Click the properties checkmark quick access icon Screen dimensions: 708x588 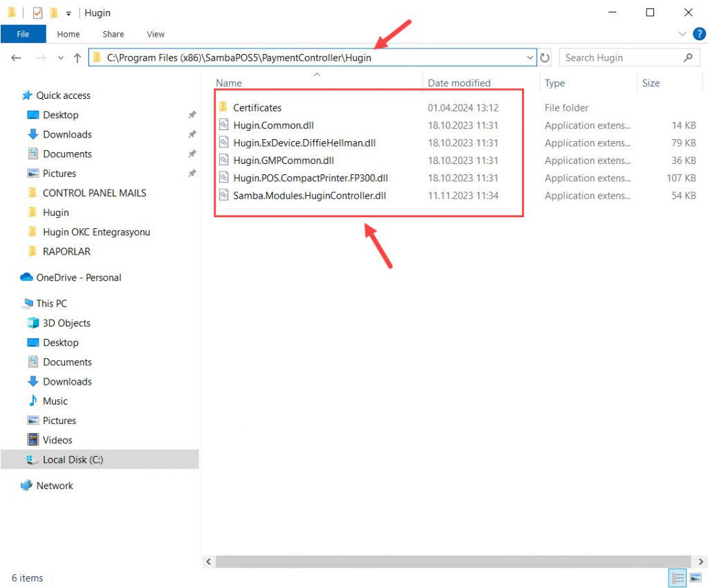click(38, 13)
